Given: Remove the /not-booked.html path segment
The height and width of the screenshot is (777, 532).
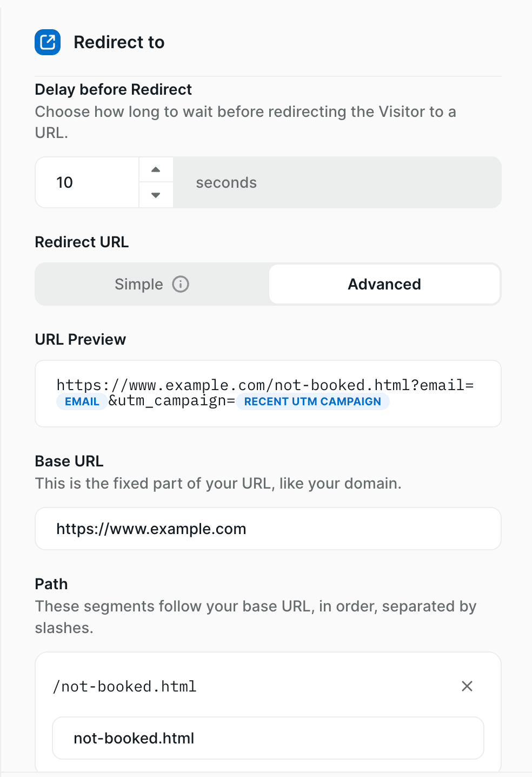Looking at the screenshot, I should pos(467,686).
